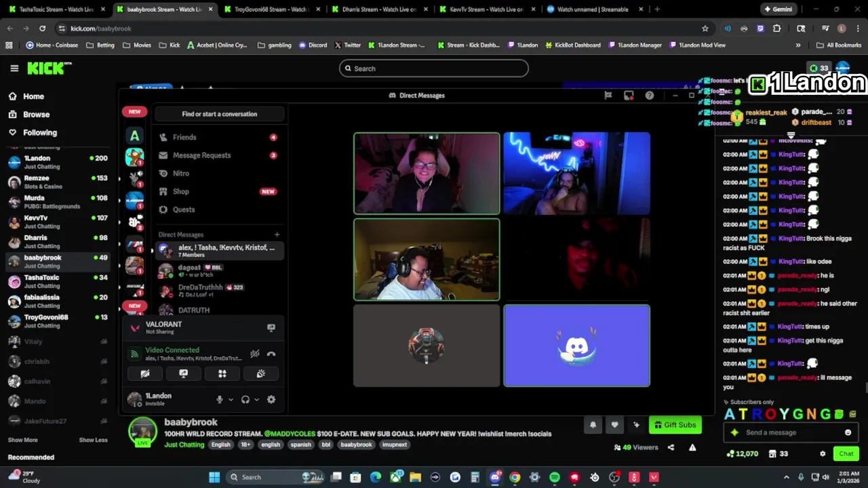Open the Gemini button in Chrome
Image resolution: width=868 pixels, height=488 pixels.
(x=777, y=9)
